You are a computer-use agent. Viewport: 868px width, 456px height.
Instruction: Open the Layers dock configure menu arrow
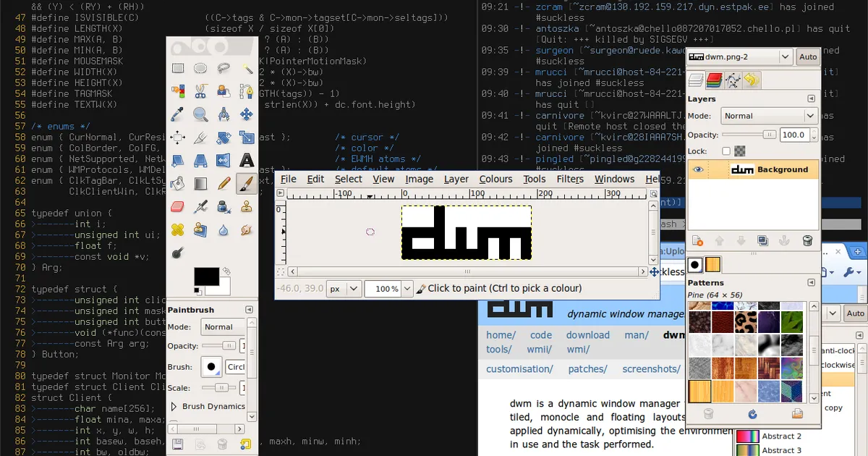811,99
